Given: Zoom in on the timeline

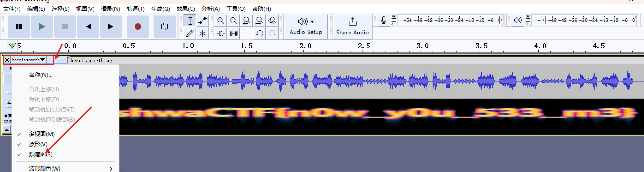Looking at the screenshot, I should pos(220,21).
